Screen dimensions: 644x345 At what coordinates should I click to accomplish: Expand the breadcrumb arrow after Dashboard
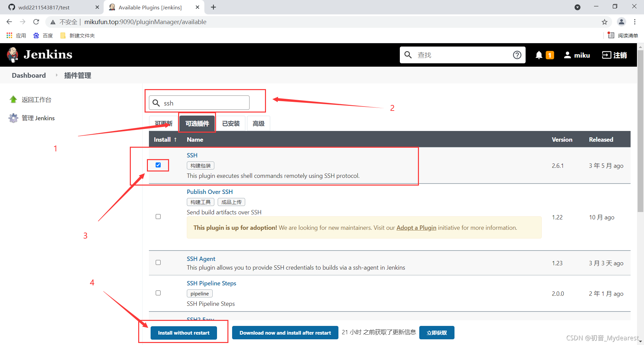(x=56, y=75)
